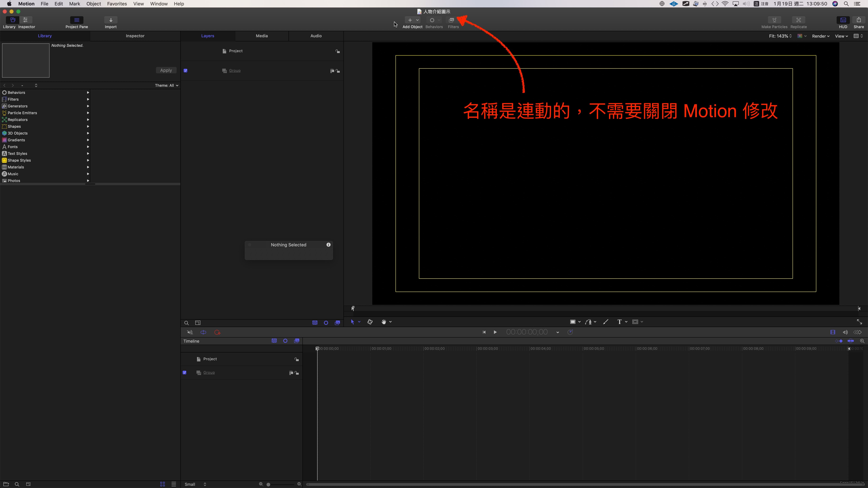Uncheck the Group layer checkbox in Layers

pyautogui.click(x=185, y=71)
